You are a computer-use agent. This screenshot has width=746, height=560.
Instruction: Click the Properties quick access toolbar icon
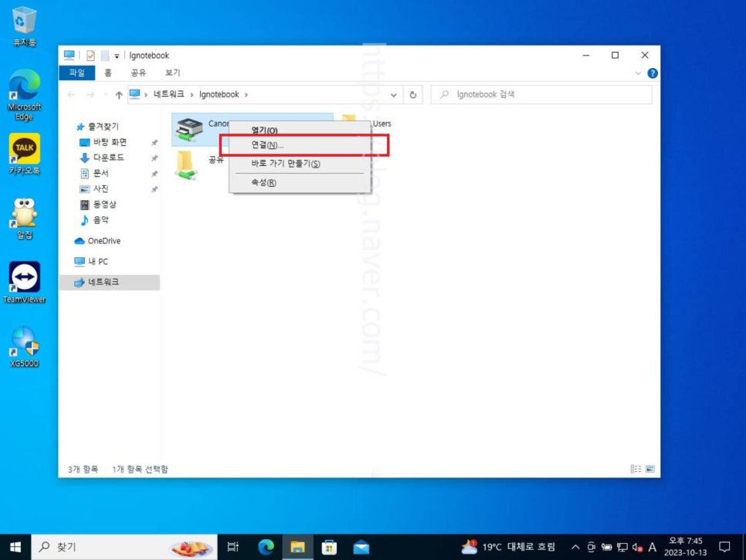coord(90,56)
